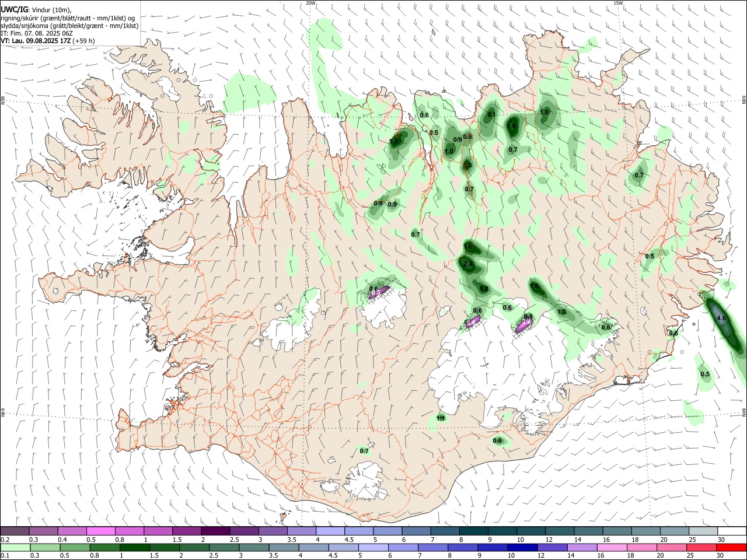Screen dimensions: 747x560
Task: Click the dark teal 8–9 swatch on upper scale
Action: 474,531
